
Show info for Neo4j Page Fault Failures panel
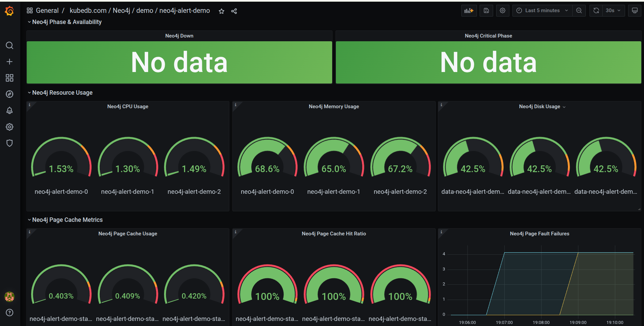(x=441, y=232)
